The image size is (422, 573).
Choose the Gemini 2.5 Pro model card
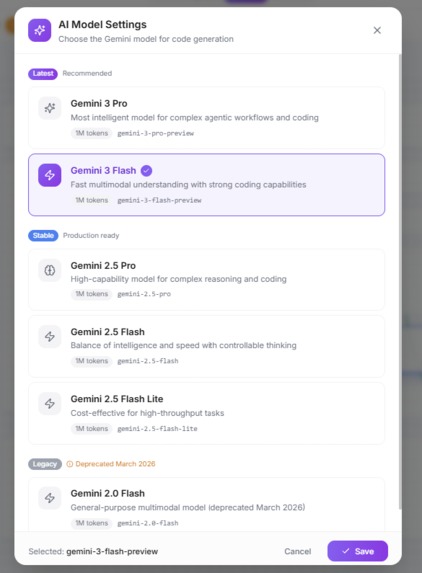(206, 280)
